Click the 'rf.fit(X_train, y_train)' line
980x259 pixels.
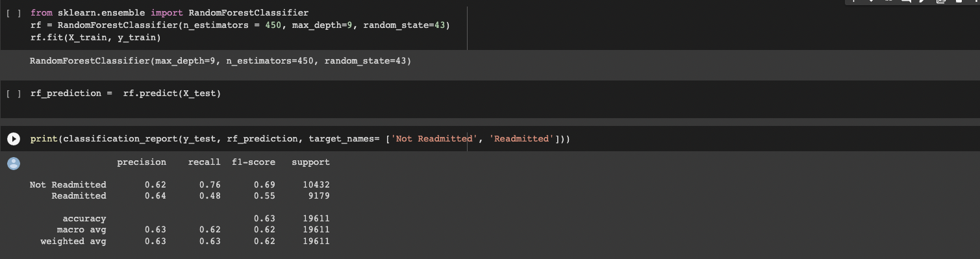click(x=95, y=37)
